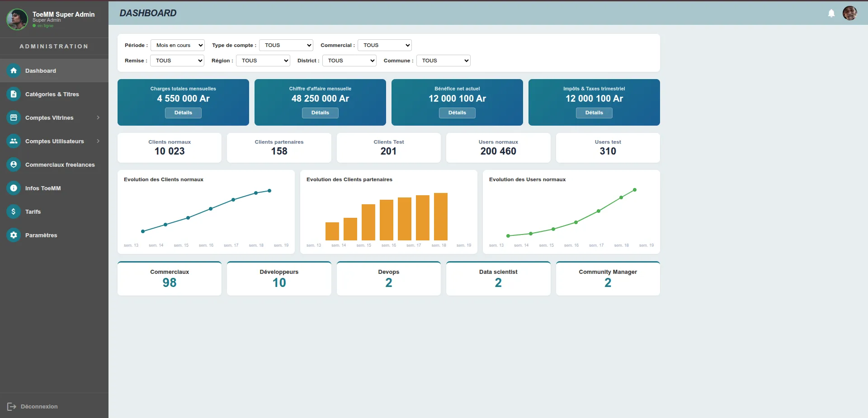Click the ToeMM Super Admin profile picture

coord(17,19)
